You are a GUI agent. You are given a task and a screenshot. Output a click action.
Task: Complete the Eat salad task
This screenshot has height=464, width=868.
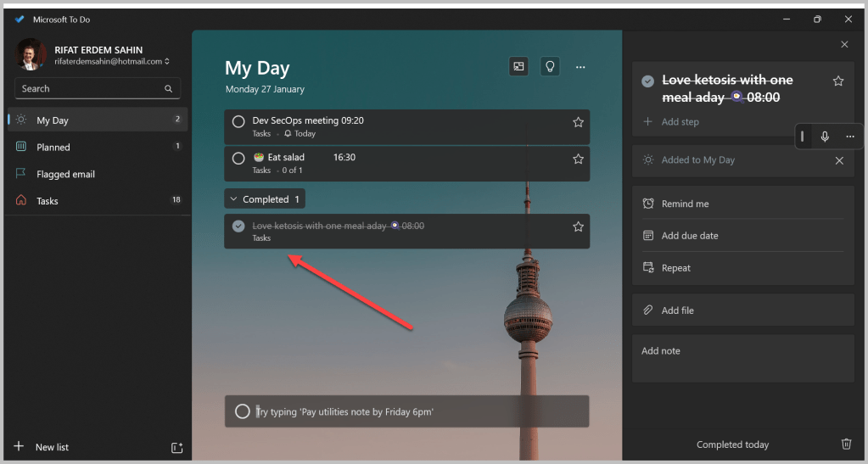pos(238,159)
